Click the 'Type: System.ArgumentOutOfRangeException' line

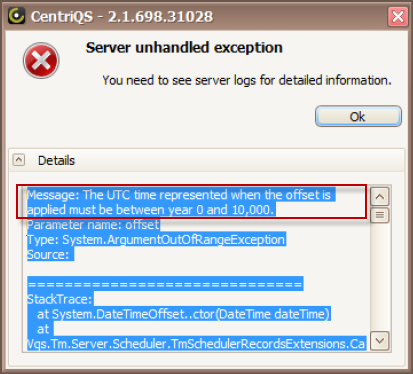tap(156, 240)
